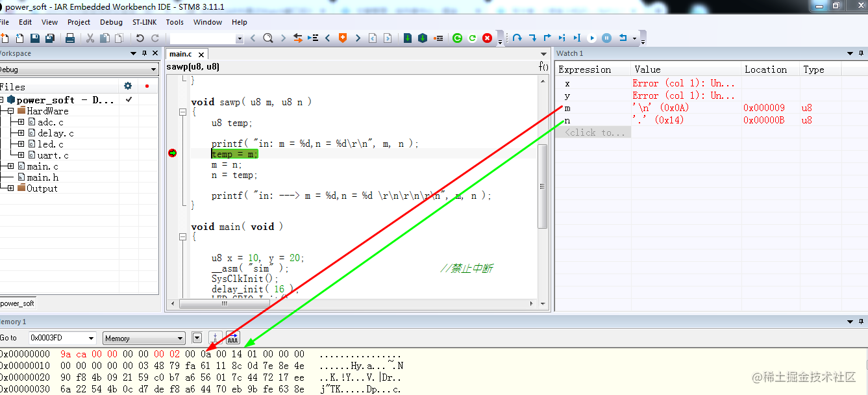Click the Toggle Bookmark orange icon
The width and height of the screenshot is (868, 395).
(x=343, y=38)
